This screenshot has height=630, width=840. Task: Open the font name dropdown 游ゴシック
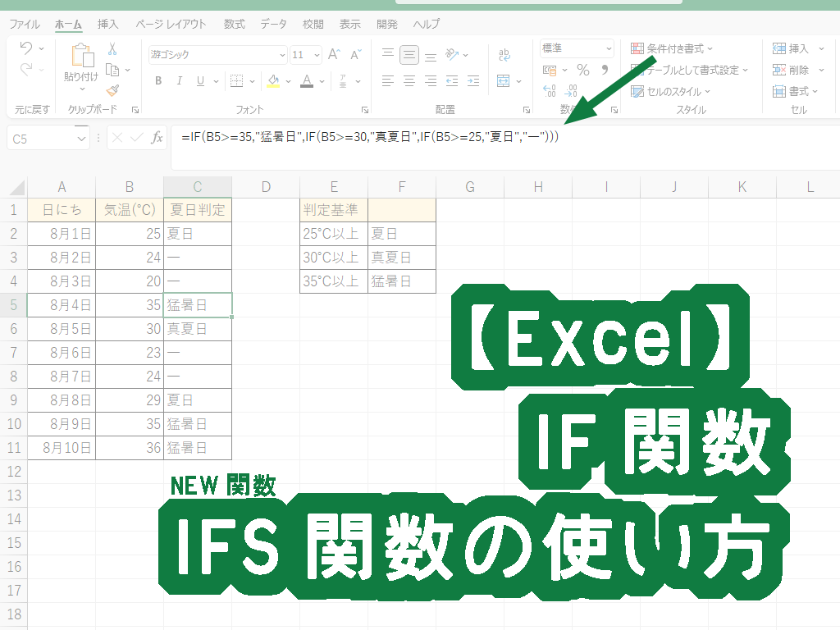pos(283,55)
